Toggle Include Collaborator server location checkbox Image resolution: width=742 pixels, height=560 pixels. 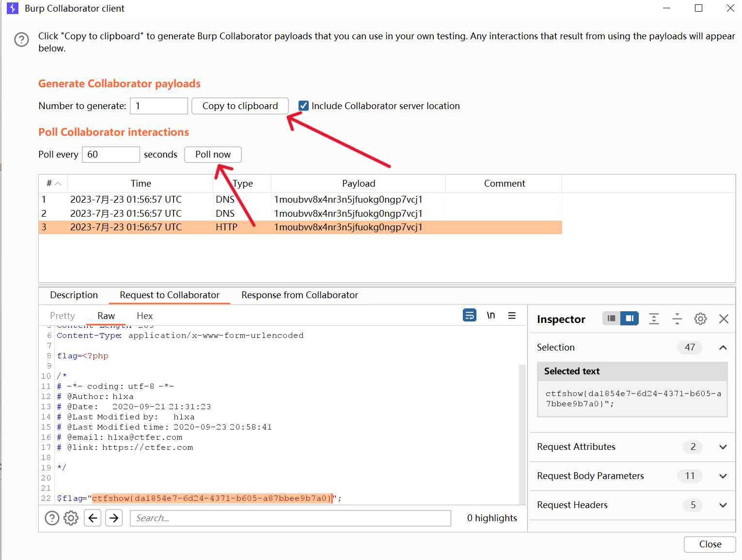303,106
